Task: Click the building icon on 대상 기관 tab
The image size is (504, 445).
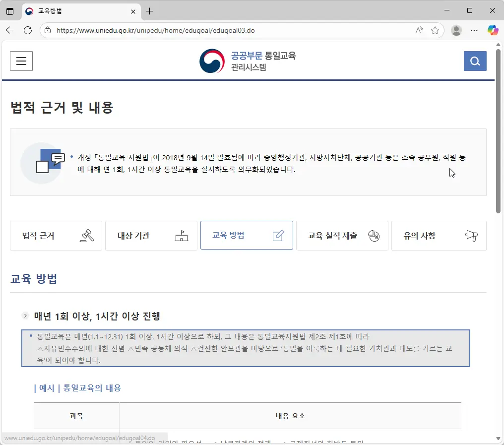Action: point(182,236)
